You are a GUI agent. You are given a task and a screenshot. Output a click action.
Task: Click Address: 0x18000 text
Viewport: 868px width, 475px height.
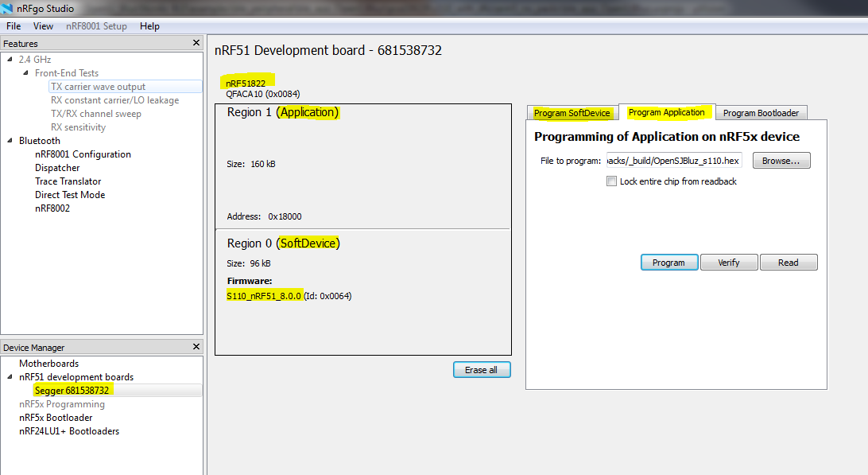[264, 216]
